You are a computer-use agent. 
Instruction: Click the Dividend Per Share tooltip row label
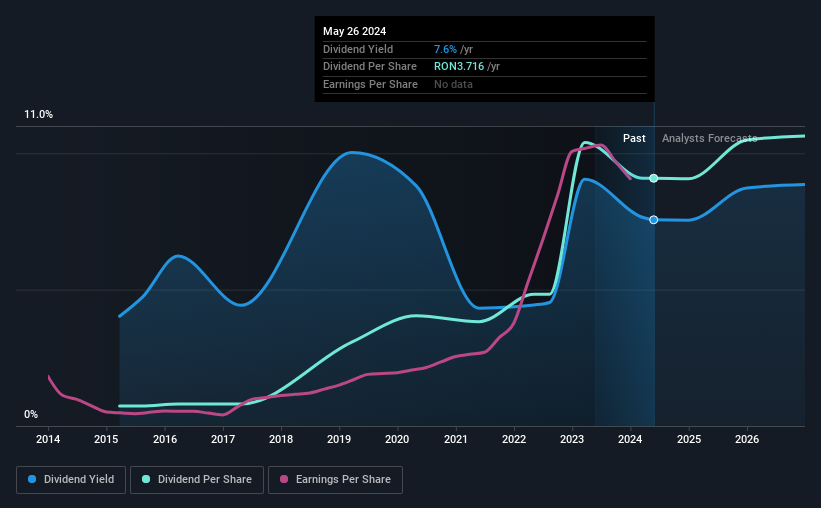coord(370,67)
